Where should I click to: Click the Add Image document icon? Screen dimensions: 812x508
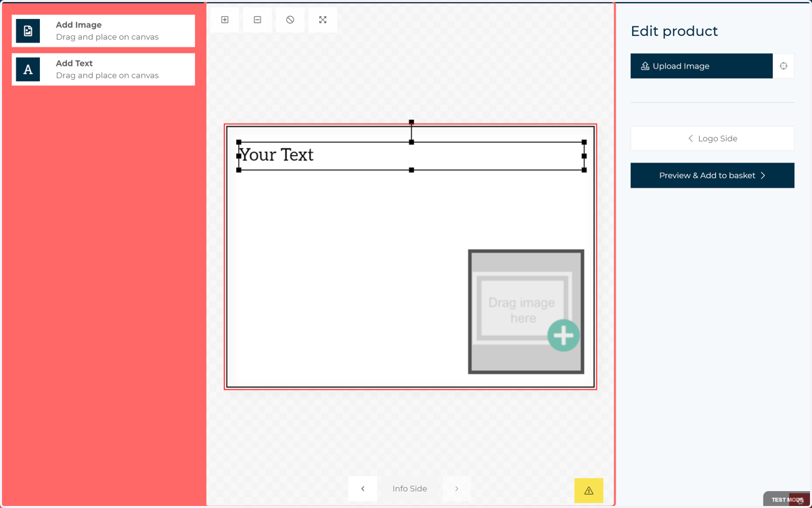28,31
